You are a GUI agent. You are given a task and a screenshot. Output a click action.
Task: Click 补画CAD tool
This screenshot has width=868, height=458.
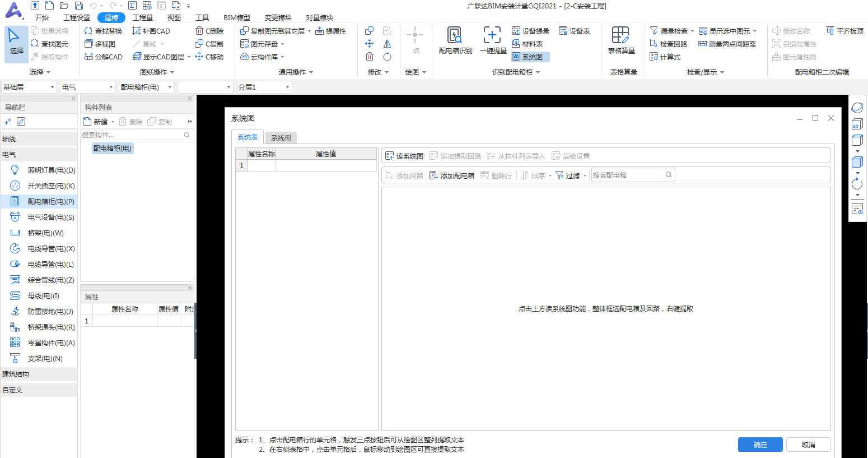(x=151, y=31)
